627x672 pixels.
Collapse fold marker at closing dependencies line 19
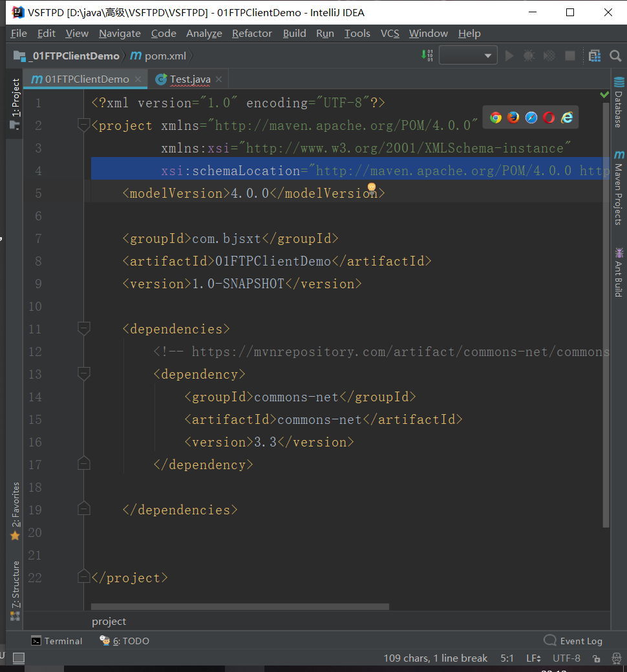point(83,509)
